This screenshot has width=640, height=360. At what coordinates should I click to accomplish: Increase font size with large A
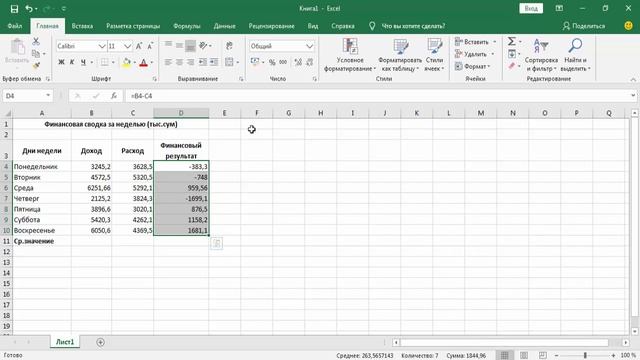139,46
